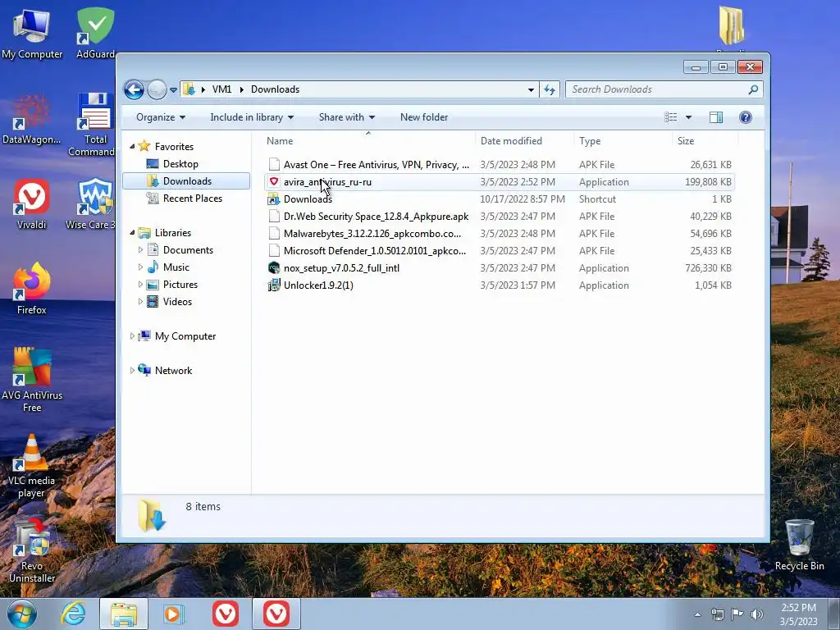Select the Total Commander desktop shortcut
The image size is (840, 630).
pos(92,125)
